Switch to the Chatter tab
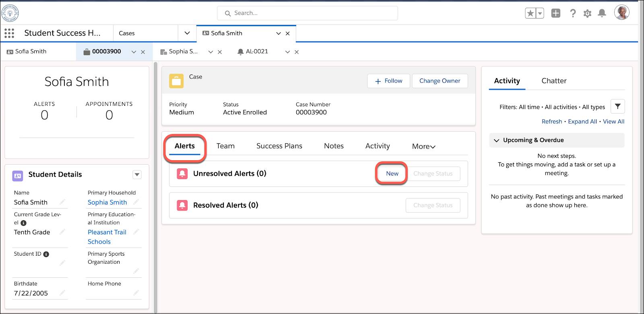 [554, 81]
